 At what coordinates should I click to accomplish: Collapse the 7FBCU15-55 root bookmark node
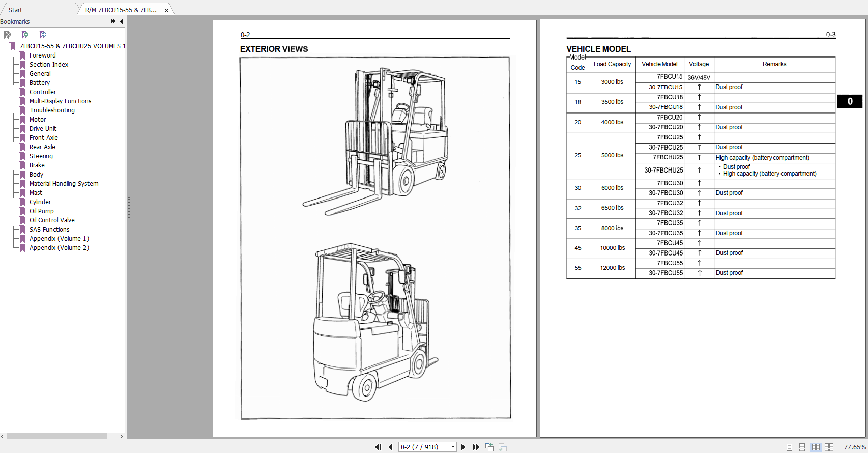4,46
